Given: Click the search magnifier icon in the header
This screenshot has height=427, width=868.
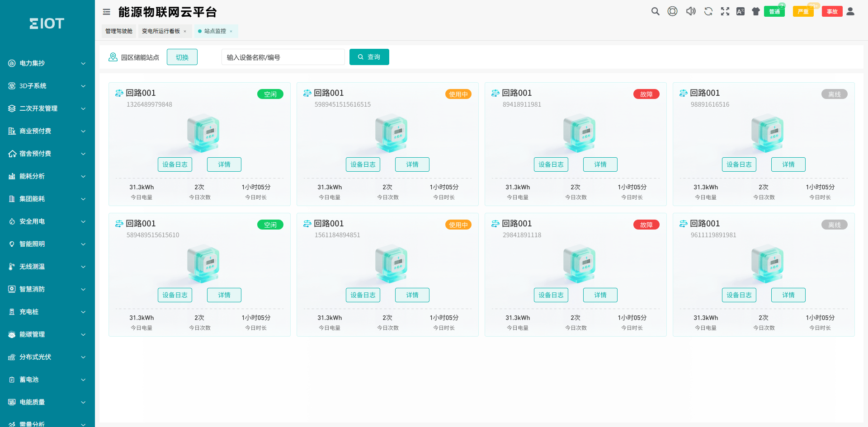Looking at the screenshot, I should pos(655,12).
